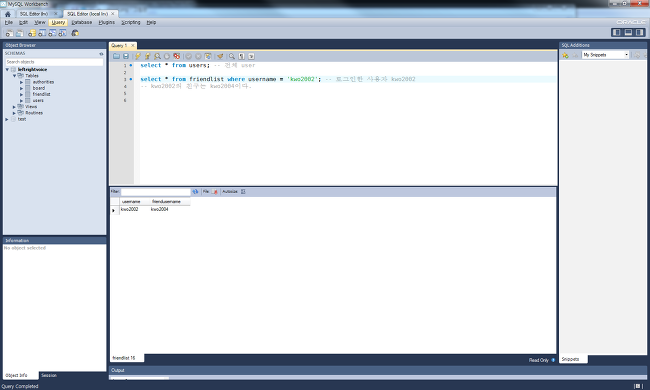This screenshot has width=650, height=390.
Task: Expand the Routines node
Action: (14, 113)
